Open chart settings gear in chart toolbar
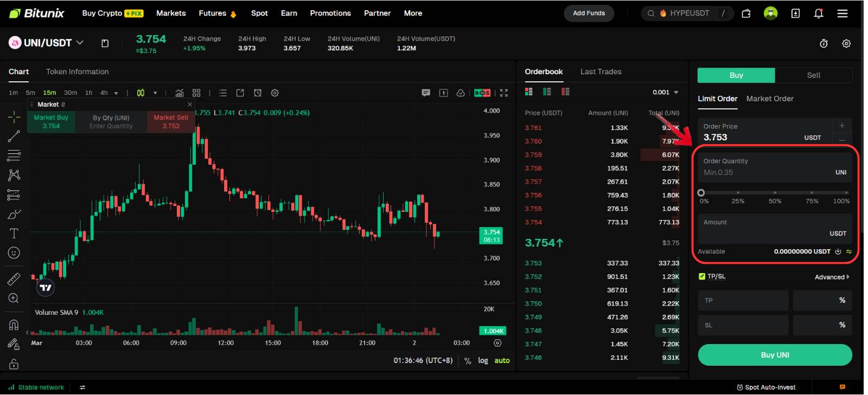Image resolution: width=868 pixels, height=395 pixels. pyautogui.click(x=275, y=93)
